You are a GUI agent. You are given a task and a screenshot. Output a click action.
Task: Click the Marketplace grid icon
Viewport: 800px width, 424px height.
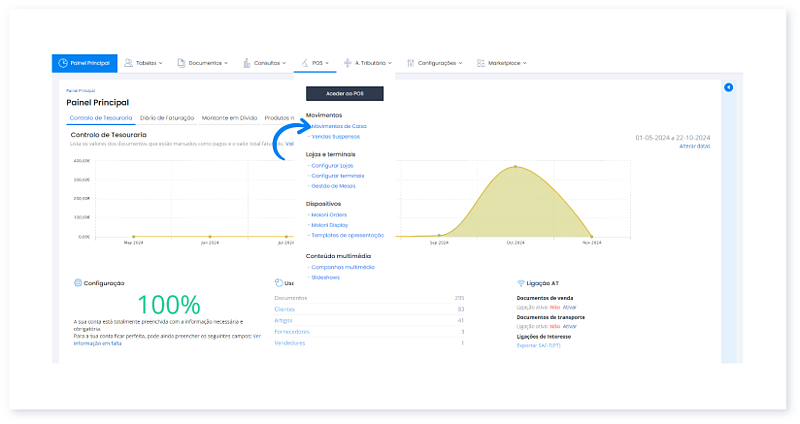pyautogui.click(x=481, y=63)
